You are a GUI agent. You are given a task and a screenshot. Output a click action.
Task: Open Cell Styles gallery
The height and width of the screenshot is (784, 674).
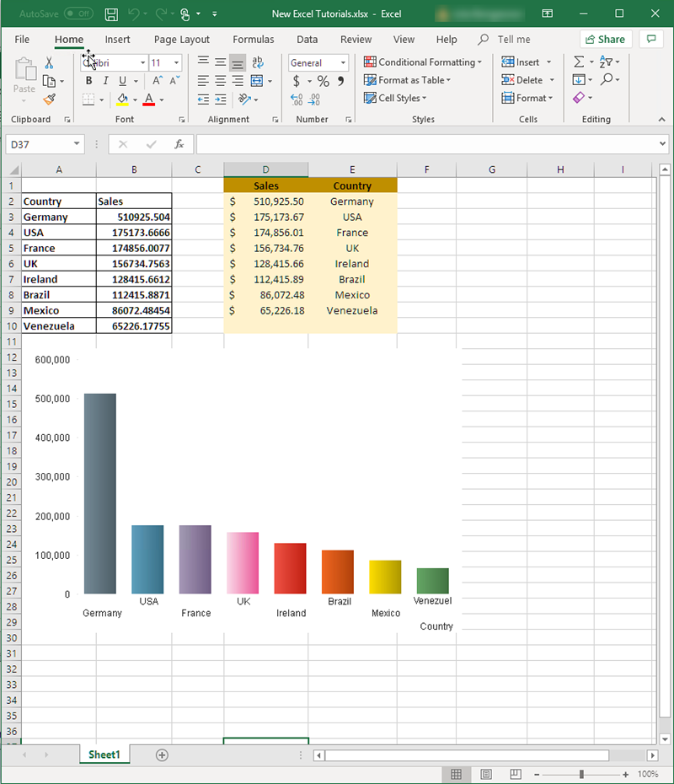point(395,98)
